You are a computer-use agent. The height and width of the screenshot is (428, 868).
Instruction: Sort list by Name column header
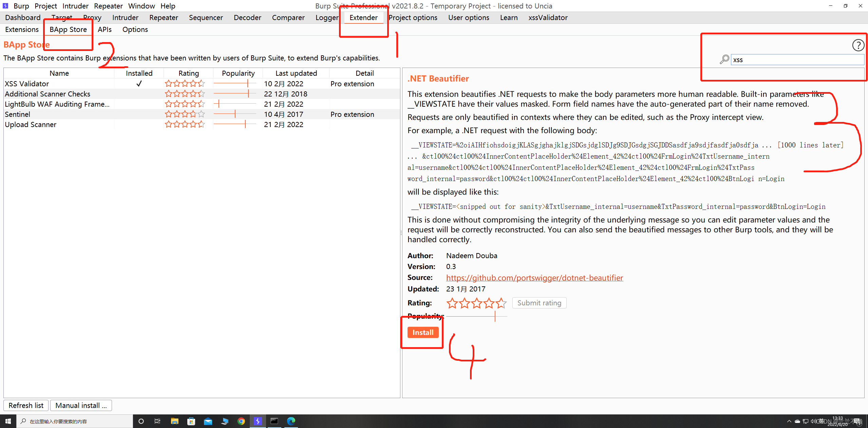coord(59,73)
